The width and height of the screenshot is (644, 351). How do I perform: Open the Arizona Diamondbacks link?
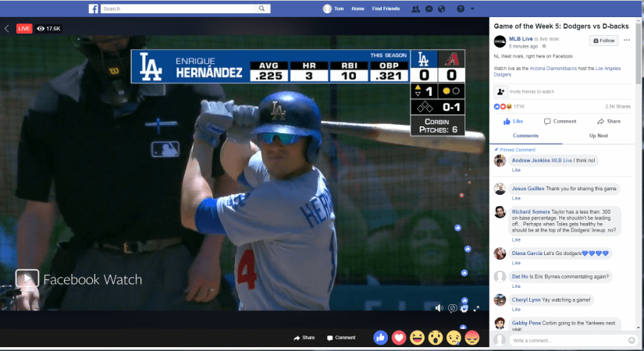[553, 68]
